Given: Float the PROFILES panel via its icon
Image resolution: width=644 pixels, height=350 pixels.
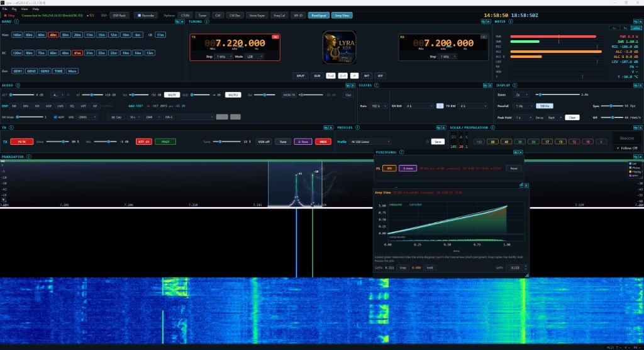Looking at the screenshot, I should pyautogui.click(x=438, y=128).
